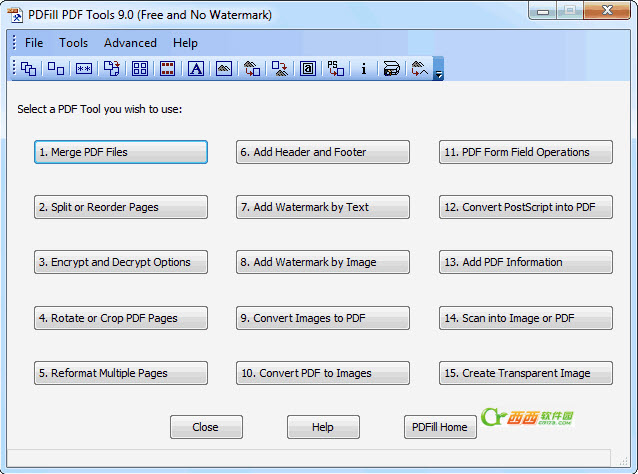The height and width of the screenshot is (474, 638).
Task: Click the Merge PDF toolbar icon
Action: [x=28, y=68]
